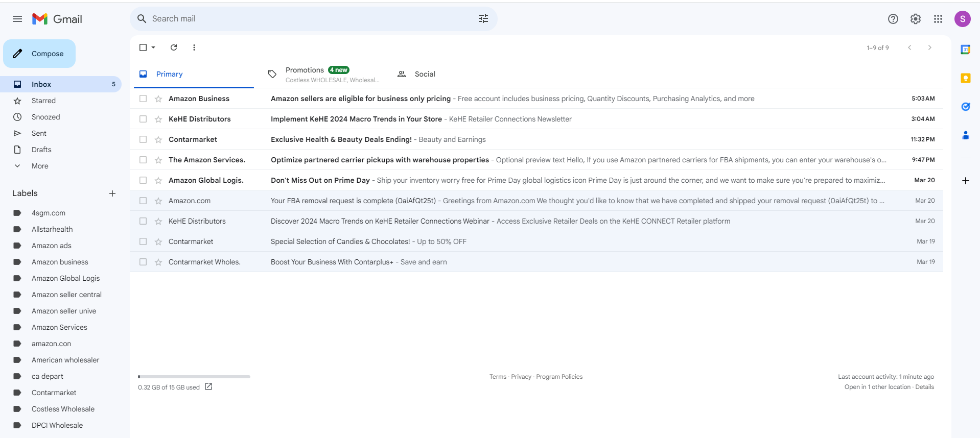The height and width of the screenshot is (438, 980).
Task: Check the Boost Your Business With Contarplus+ email
Action: click(x=143, y=262)
